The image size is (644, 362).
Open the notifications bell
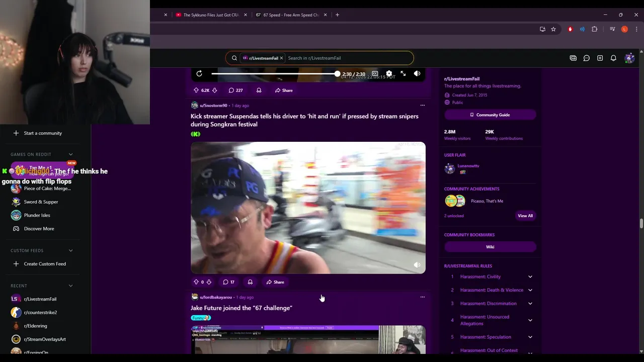[x=613, y=58]
